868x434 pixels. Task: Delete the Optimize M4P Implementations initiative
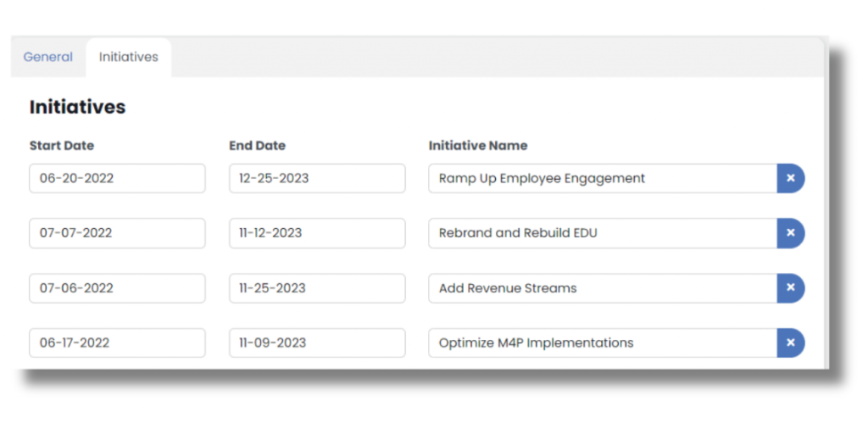[790, 343]
